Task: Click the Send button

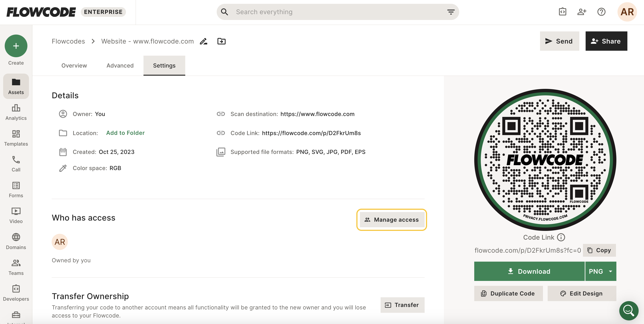Action: tap(560, 41)
